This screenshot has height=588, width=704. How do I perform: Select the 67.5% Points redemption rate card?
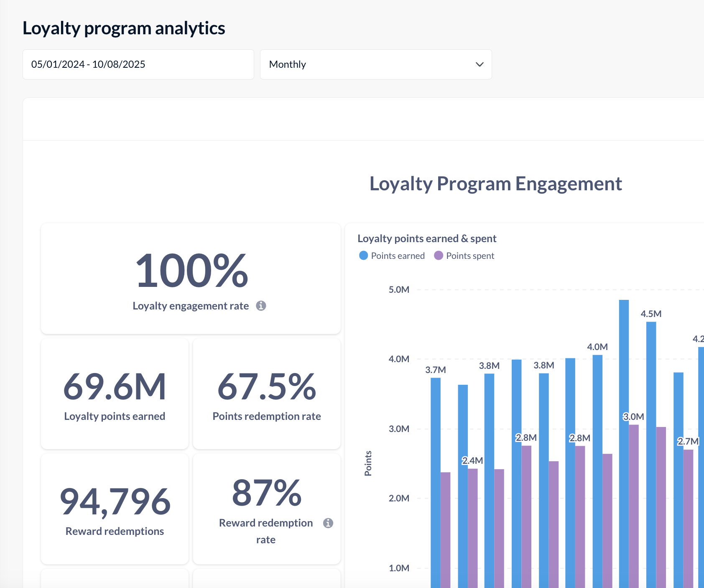tap(266, 394)
